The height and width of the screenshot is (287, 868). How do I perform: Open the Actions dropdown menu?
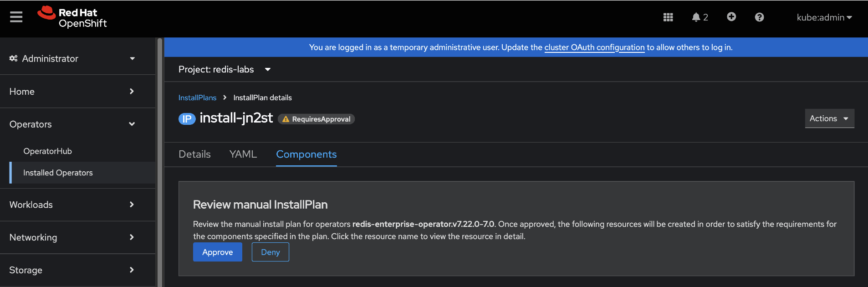[x=829, y=118]
